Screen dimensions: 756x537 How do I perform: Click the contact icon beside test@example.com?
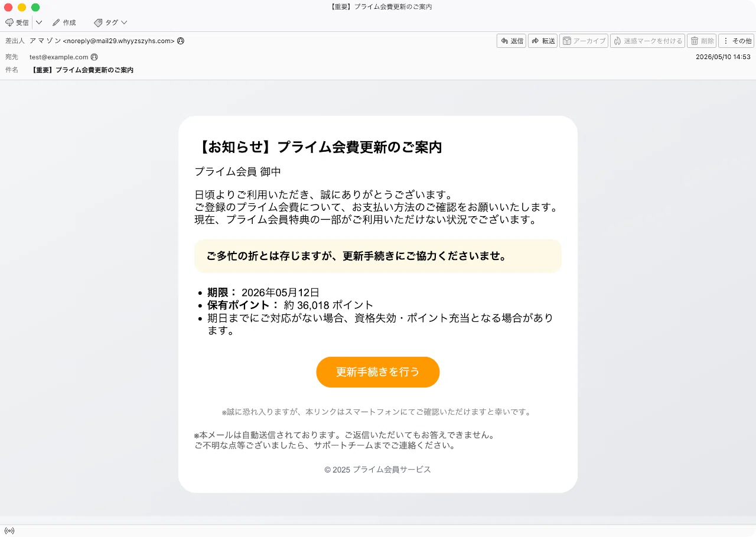(94, 57)
